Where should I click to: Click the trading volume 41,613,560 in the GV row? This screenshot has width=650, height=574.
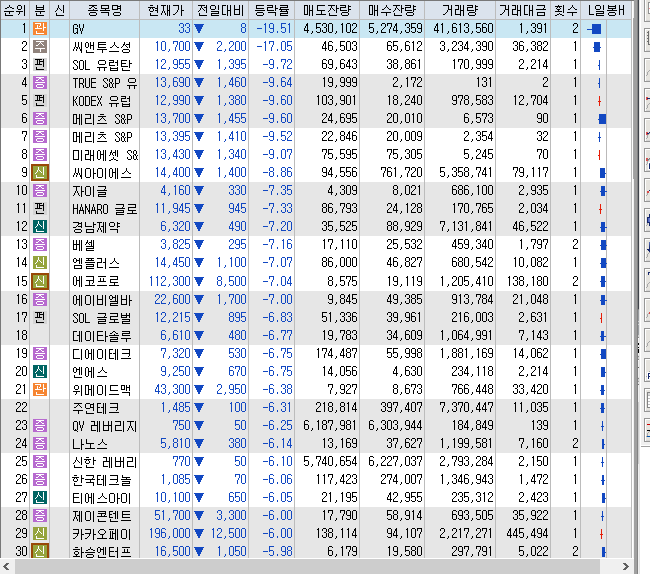coord(463,29)
